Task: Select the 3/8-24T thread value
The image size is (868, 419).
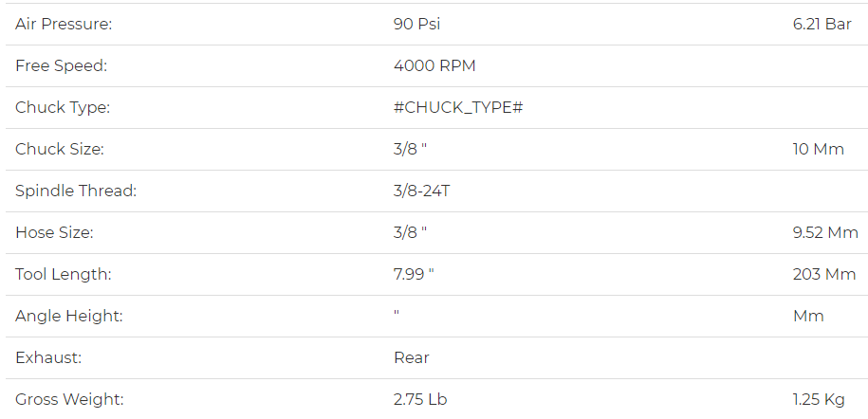Action: click(x=422, y=191)
